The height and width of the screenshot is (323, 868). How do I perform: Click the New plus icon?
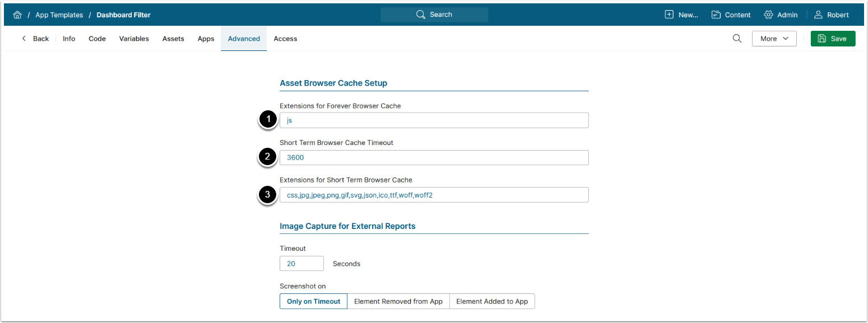pos(669,15)
